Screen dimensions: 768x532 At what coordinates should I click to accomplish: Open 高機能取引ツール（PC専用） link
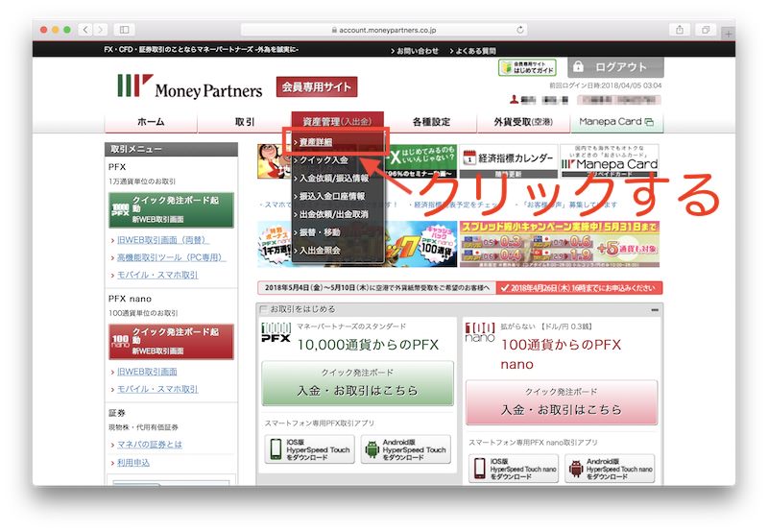171,257
